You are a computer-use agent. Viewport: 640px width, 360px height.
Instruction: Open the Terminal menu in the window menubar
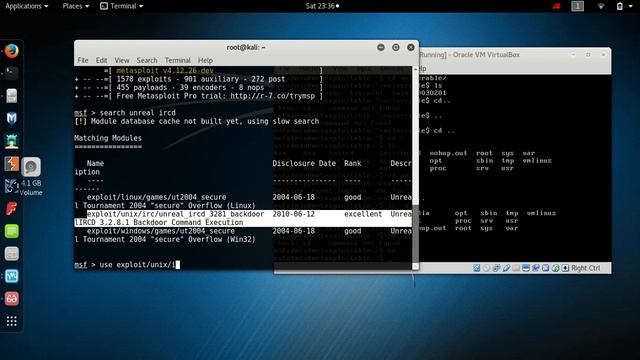coord(178,60)
